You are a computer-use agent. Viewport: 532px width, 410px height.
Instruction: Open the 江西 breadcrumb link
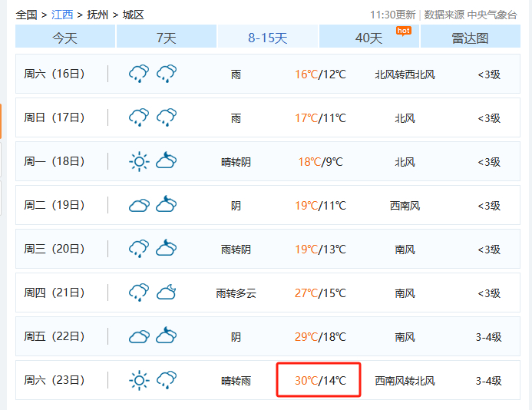pos(62,15)
